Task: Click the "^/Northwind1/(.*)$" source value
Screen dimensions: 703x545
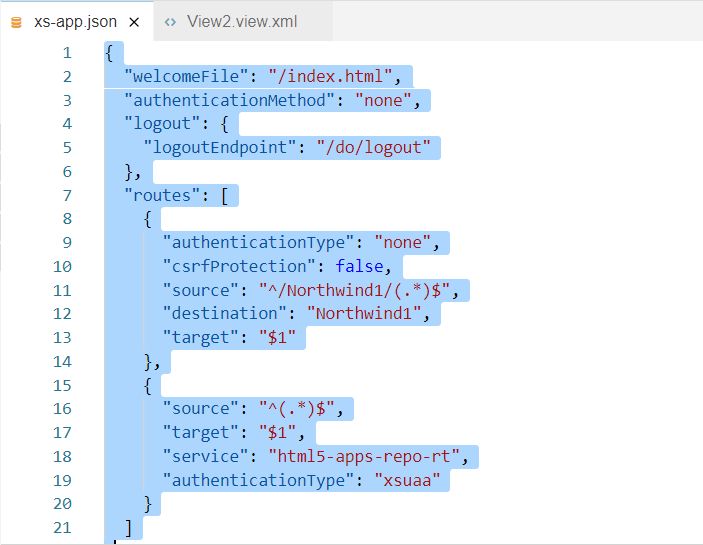Action: 355,290
